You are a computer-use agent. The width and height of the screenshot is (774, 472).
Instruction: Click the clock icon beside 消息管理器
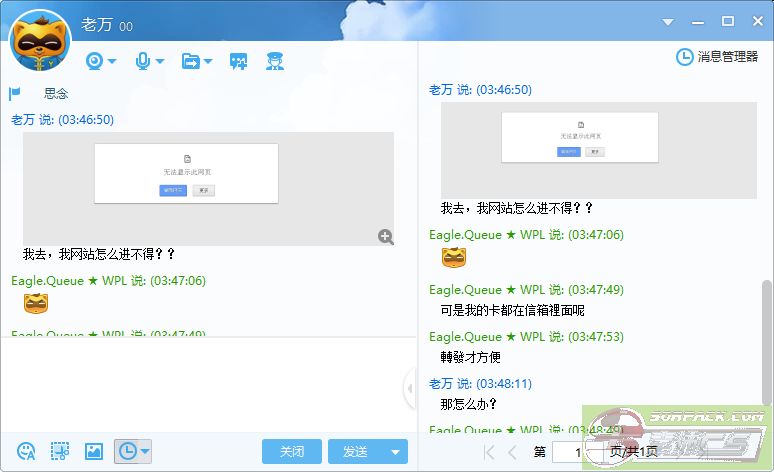[x=685, y=57]
